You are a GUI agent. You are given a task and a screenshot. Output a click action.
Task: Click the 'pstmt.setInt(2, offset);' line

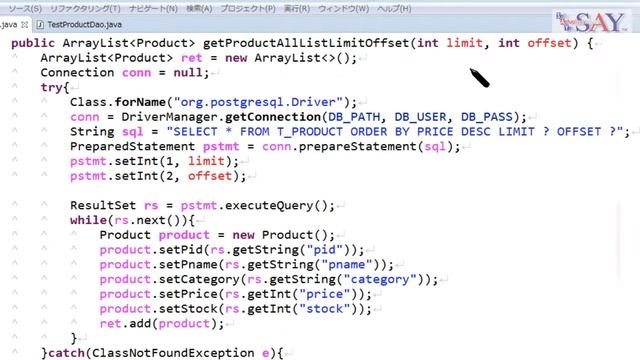click(x=158, y=176)
